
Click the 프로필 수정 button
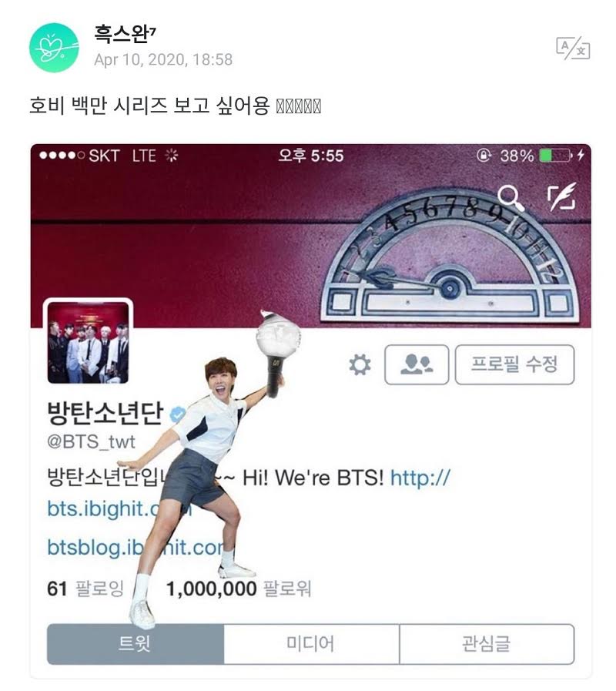tap(514, 364)
